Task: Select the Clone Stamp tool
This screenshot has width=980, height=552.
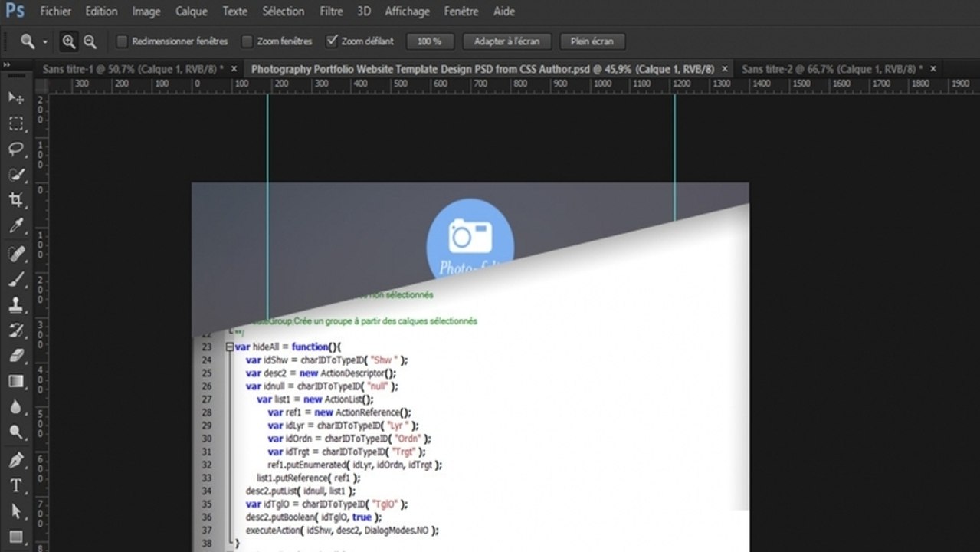Action: pyautogui.click(x=16, y=304)
